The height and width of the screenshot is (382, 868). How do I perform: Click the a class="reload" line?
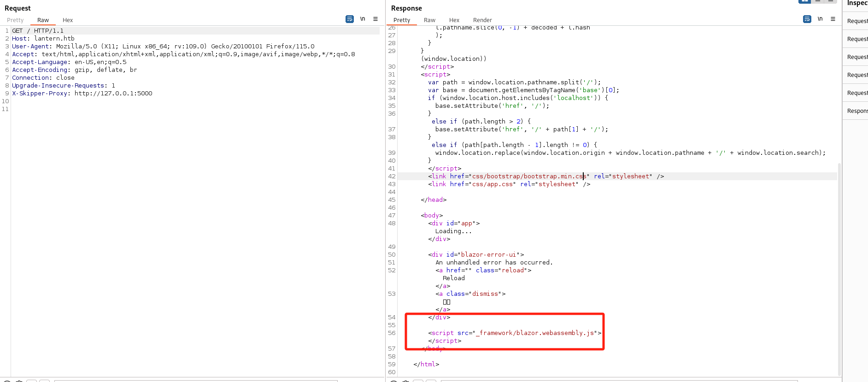(483, 270)
